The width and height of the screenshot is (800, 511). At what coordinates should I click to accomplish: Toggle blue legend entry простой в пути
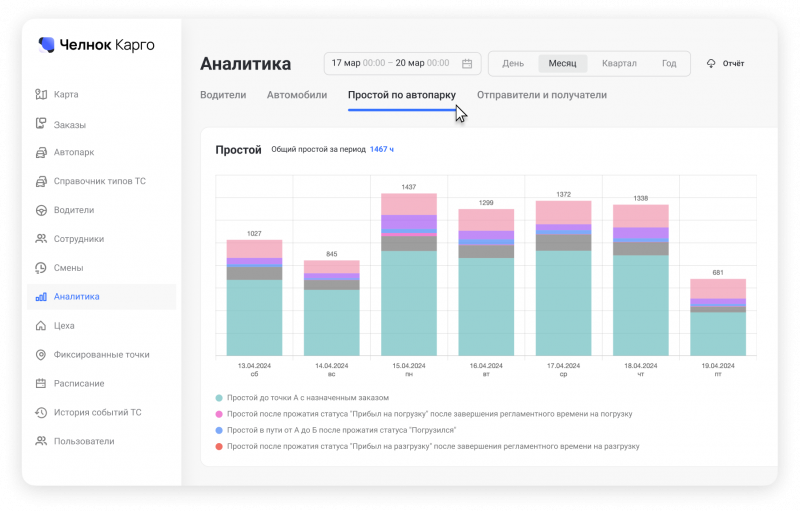219,429
